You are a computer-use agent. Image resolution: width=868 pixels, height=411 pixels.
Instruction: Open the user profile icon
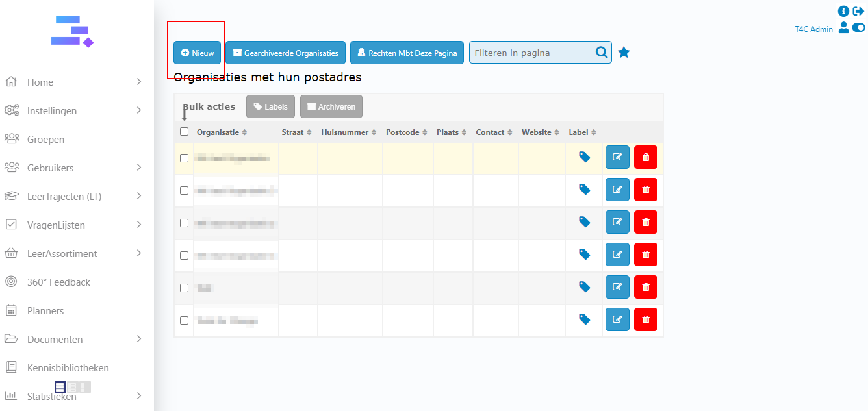843,27
